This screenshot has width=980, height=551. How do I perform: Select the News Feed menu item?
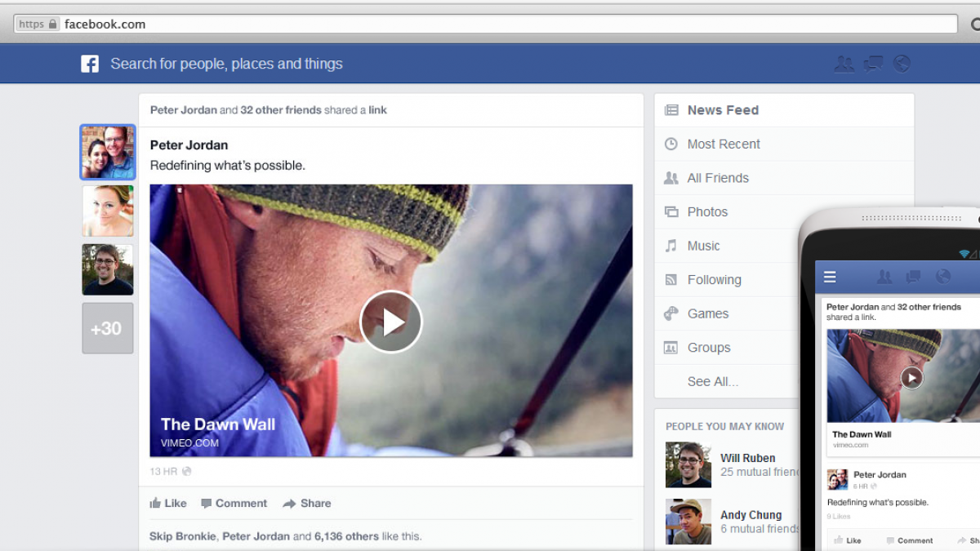(722, 110)
